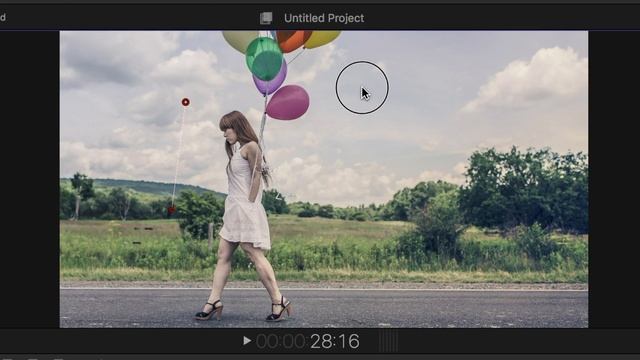The height and width of the screenshot is (360, 640).
Task: Select the red circular keyframe point in the sky
Action: (x=185, y=102)
